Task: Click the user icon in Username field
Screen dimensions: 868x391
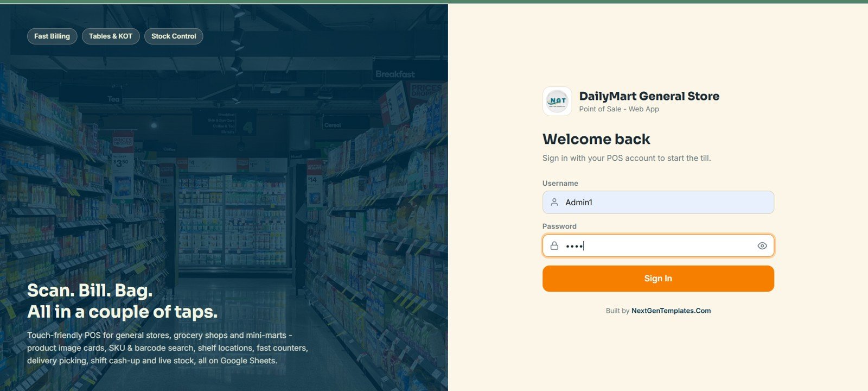Action: tap(554, 202)
